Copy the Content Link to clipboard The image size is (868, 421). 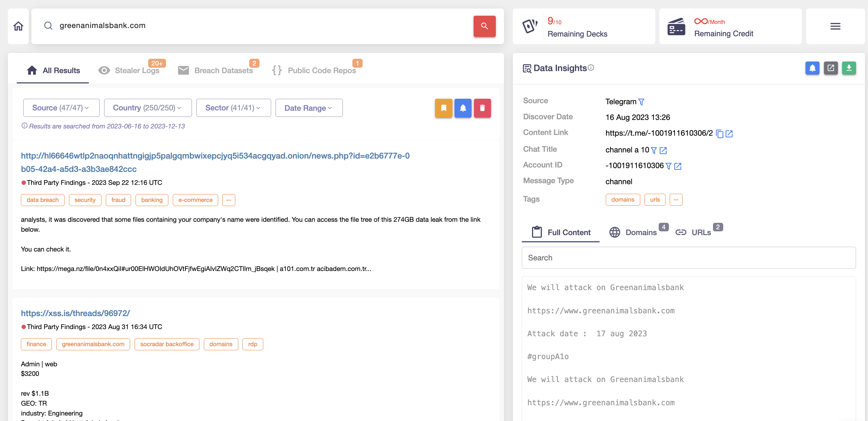click(719, 134)
